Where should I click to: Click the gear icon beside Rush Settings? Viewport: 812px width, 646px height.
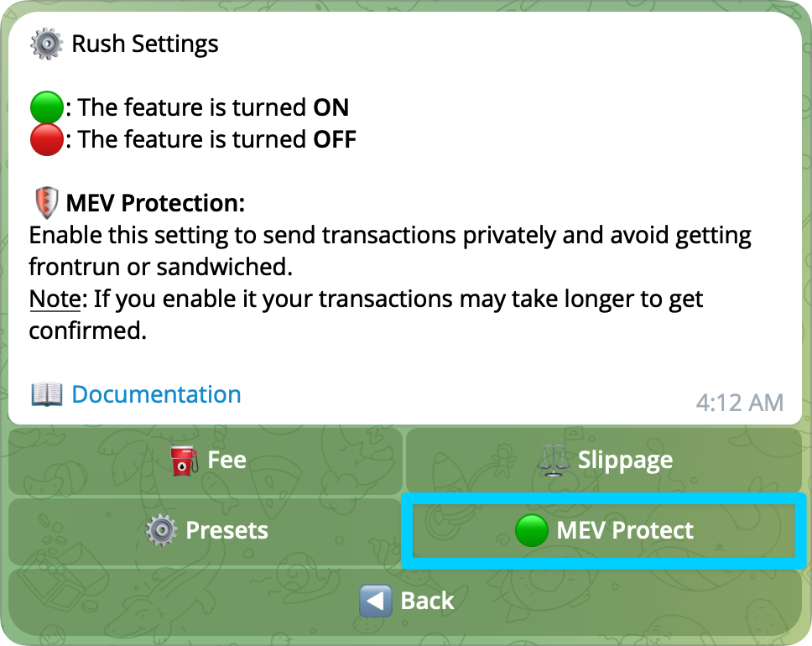[46, 44]
